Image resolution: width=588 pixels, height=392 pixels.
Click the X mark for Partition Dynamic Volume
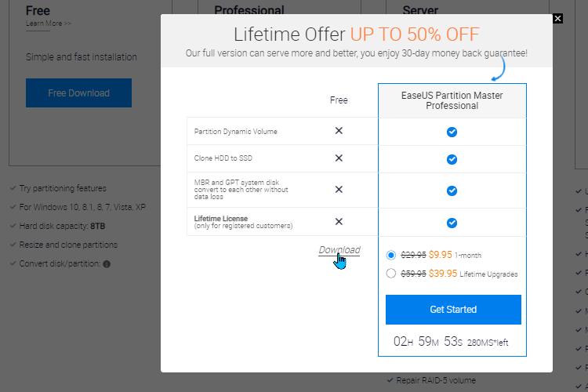(339, 131)
